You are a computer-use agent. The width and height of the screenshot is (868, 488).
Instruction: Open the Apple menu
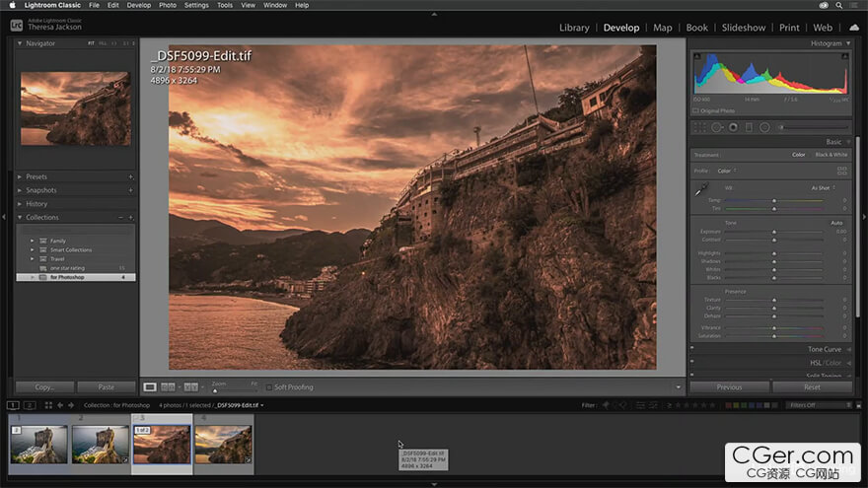pos(12,5)
